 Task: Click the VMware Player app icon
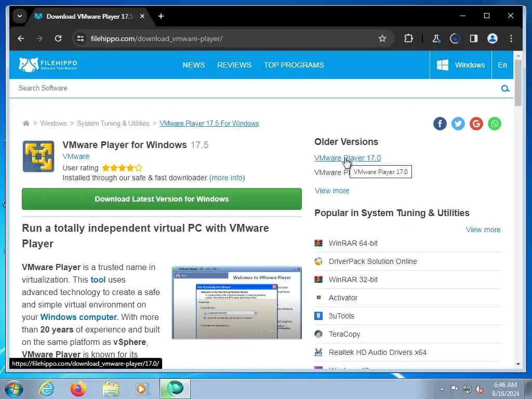(38, 156)
